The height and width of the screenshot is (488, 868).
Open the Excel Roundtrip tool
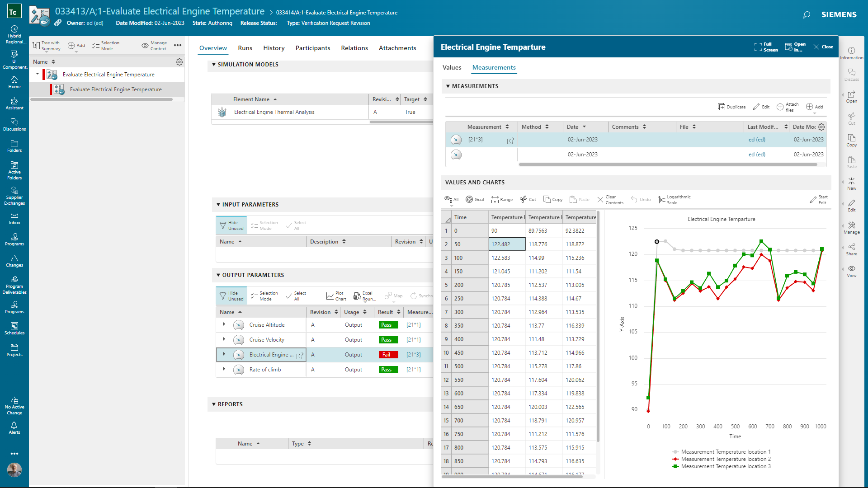(364, 296)
